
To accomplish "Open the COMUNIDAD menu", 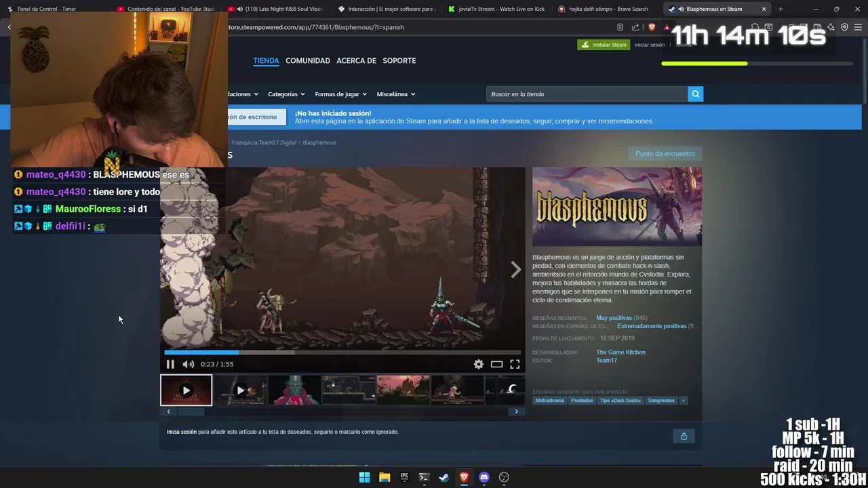I will (x=308, y=61).
